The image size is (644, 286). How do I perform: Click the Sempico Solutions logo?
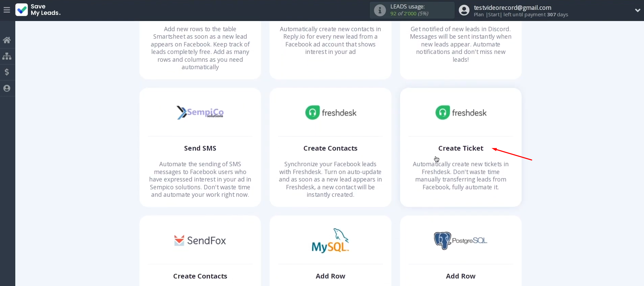(200, 113)
